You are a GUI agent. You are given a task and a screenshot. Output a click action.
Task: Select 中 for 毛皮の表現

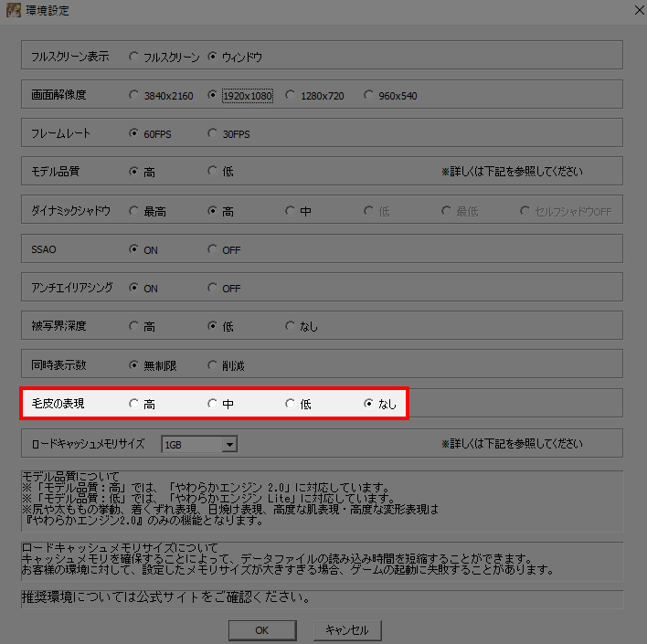coord(213,404)
